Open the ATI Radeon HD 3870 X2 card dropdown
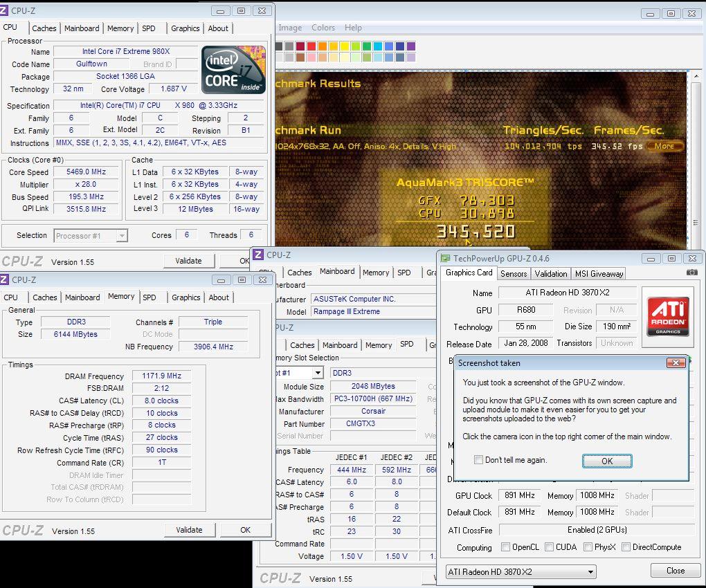The image size is (706, 588). click(x=521, y=572)
